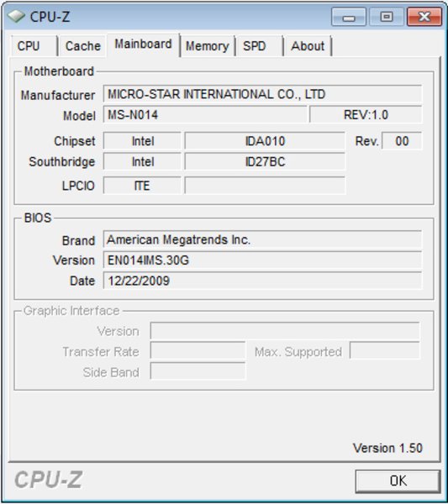Click the empty LPCIO model field

point(265,186)
